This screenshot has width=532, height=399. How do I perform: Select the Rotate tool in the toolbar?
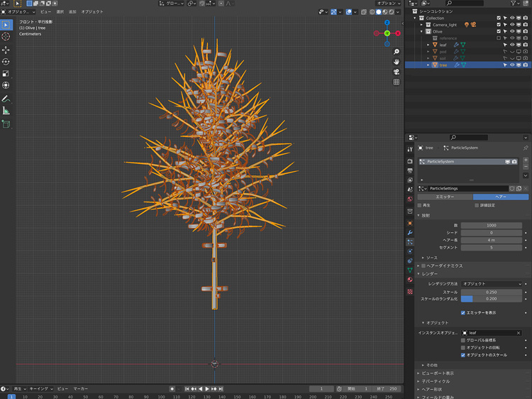6,62
